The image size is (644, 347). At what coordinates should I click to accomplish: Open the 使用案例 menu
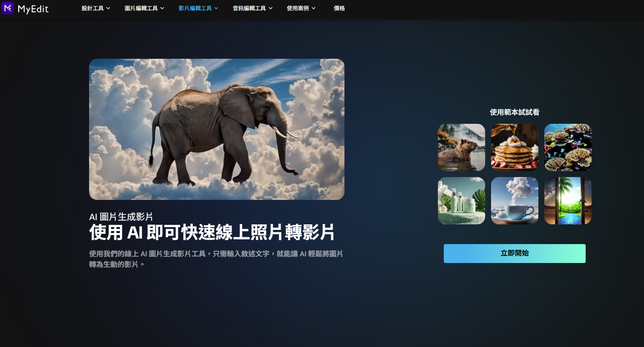(298, 8)
